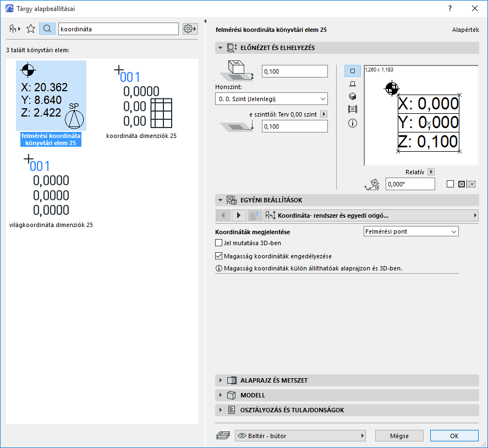Collapse the Egyéni beállítások panel
This screenshot has width=488, height=448.
tap(221, 200)
